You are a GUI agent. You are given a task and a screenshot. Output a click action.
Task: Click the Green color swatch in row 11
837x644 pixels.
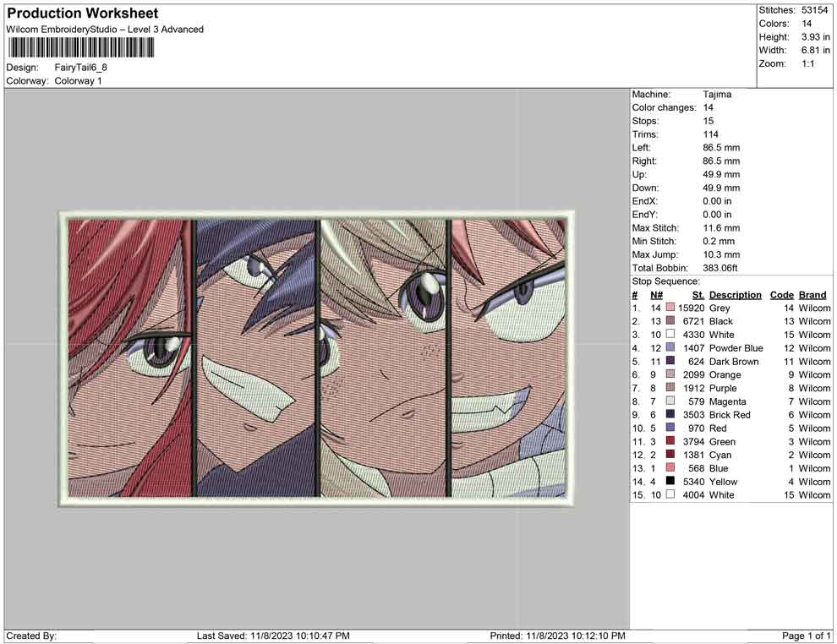click(x=670, y=441)
